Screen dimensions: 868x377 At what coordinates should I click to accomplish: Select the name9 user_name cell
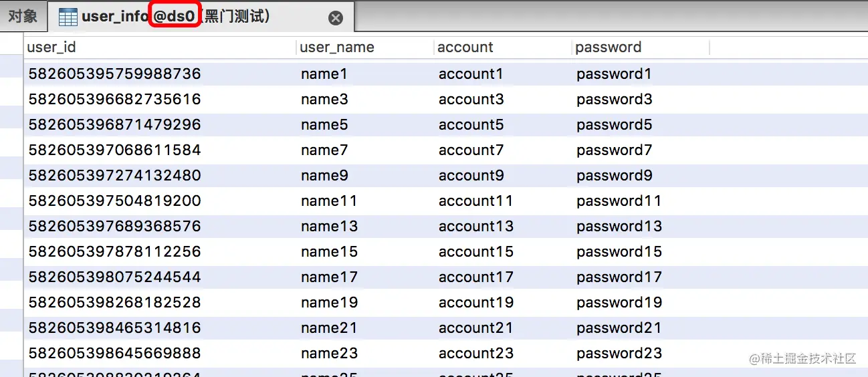(324, 176)
